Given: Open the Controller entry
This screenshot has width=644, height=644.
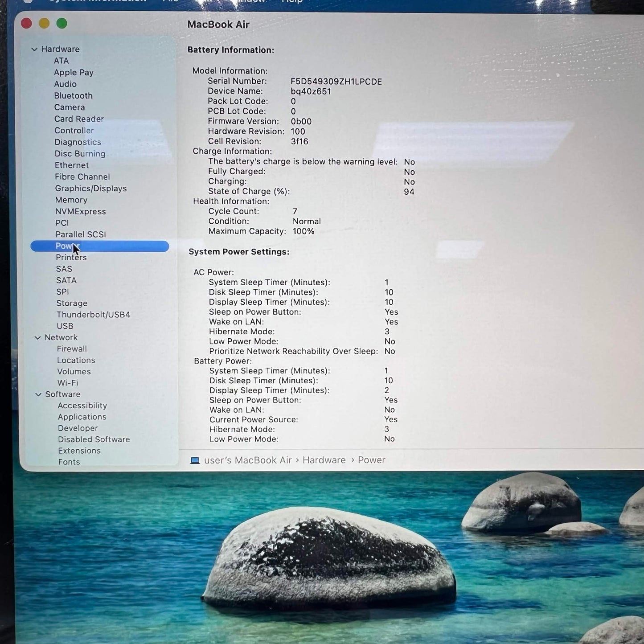Looking at the screenshot, I should tap(74, 130).
